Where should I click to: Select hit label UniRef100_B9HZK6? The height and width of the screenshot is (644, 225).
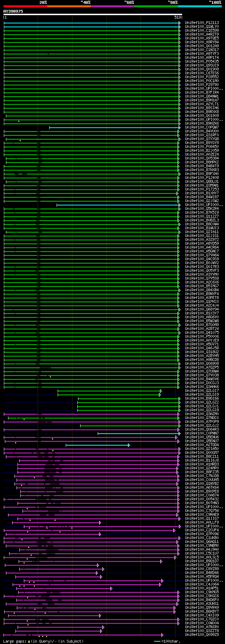(202, 124)
